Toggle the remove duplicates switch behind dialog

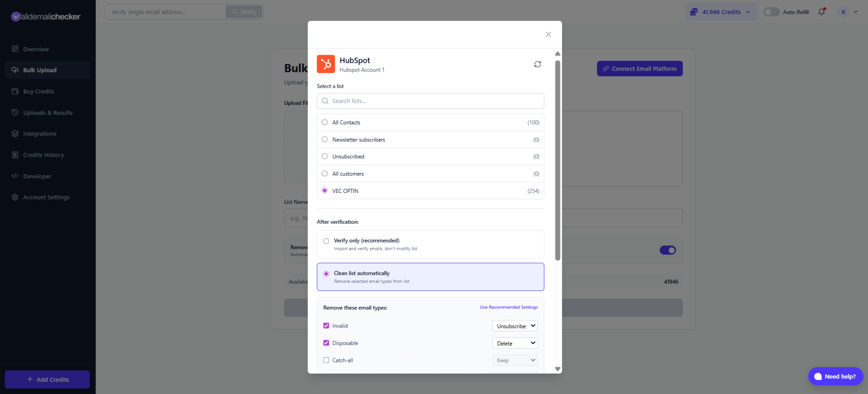tap(668, 250)
